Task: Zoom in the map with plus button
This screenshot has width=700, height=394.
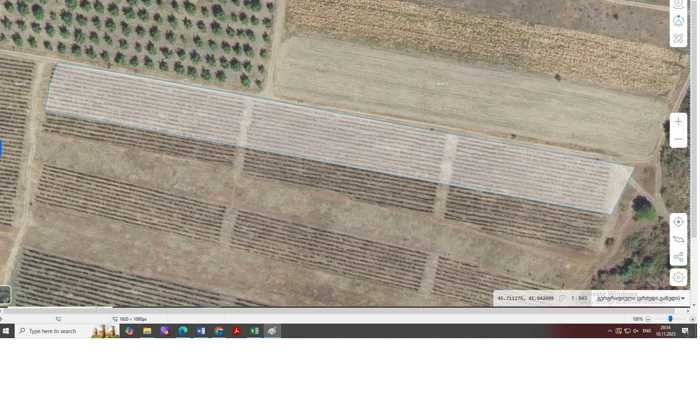Action: pyautogui.click(x=678, y=121)
